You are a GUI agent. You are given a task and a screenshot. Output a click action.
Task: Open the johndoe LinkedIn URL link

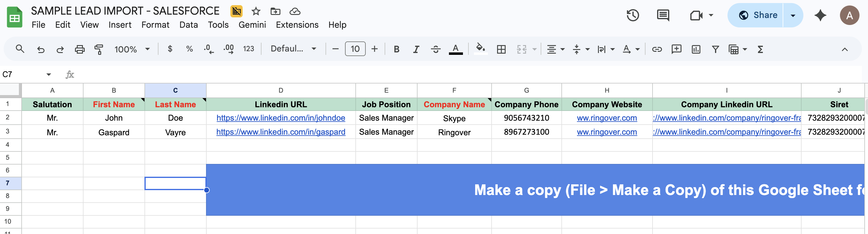tap(280, 118)
